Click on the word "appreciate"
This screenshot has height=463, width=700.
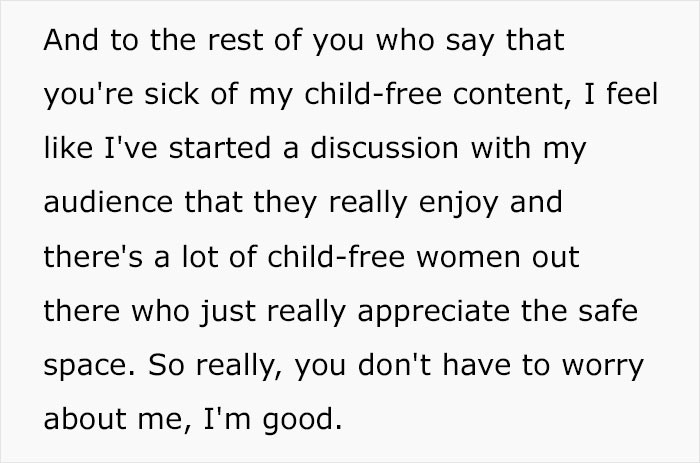(x=433, y=313)
